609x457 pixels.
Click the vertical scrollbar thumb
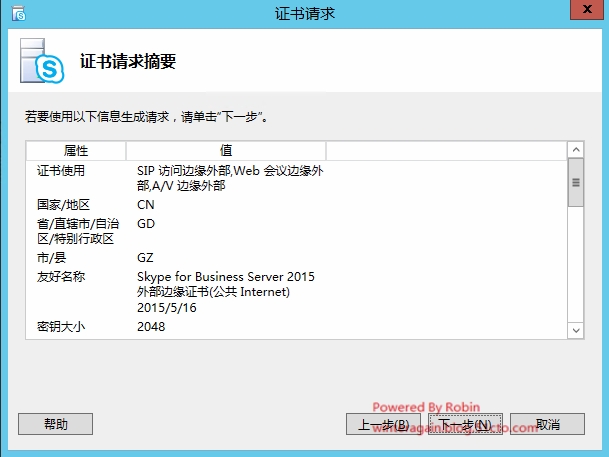[x=576, y=182]
